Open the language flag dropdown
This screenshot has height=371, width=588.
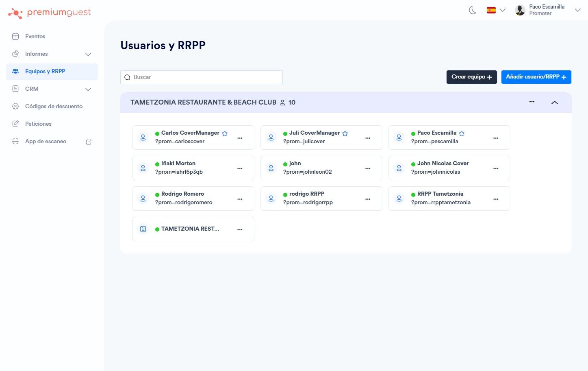(x=496, y=10)
